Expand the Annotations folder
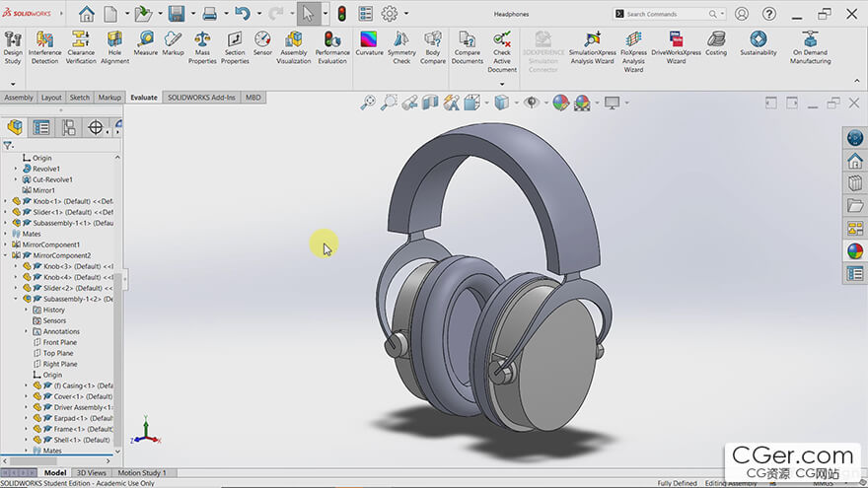The width and height of the screenshot is (868, 488). [26, 331]
